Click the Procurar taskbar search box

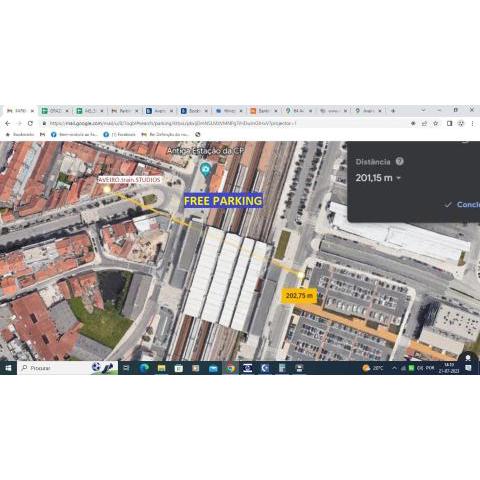click(67, 368)
